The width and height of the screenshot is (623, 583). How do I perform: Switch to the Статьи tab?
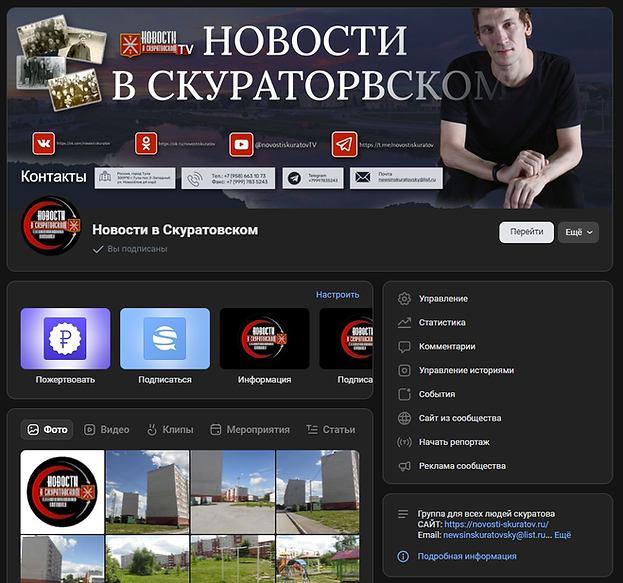pyautogui.click(x=331, y=430)
